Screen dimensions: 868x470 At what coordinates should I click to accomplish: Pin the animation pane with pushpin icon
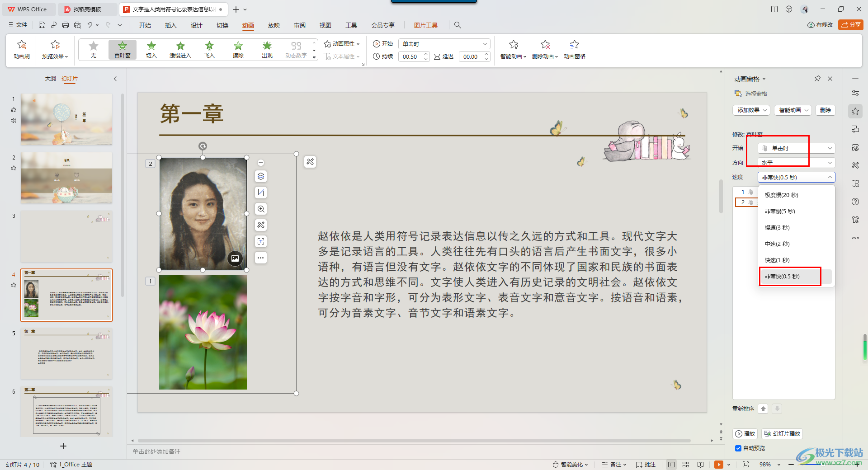pyautogui.click(x=817, y=79)
